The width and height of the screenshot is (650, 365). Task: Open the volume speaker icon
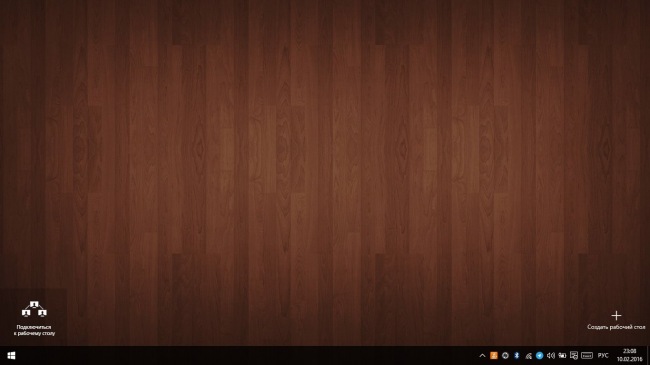coord(551,355)
